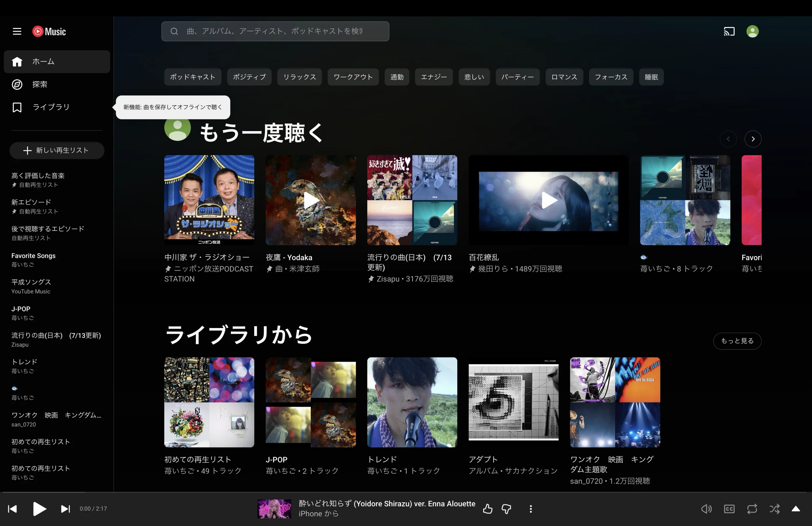Open 後で視聴するエピソード in sidebar
The image size is (812, 526).
56,233
